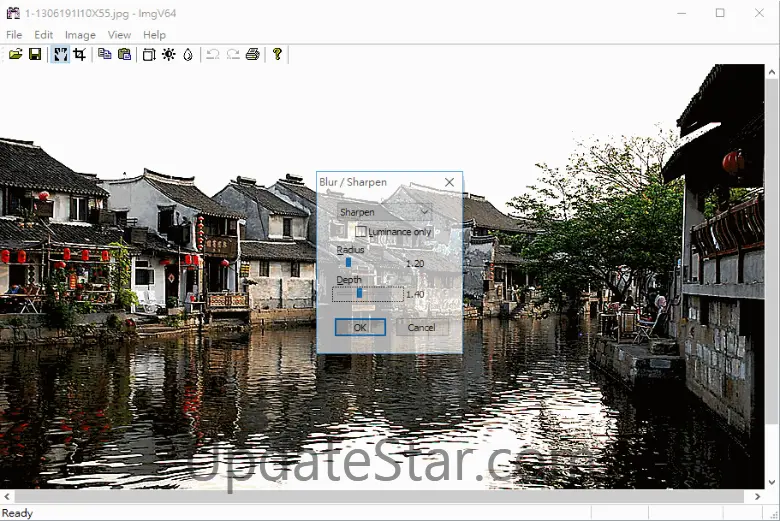Click the Save floppy disk icon

point(35,54)
